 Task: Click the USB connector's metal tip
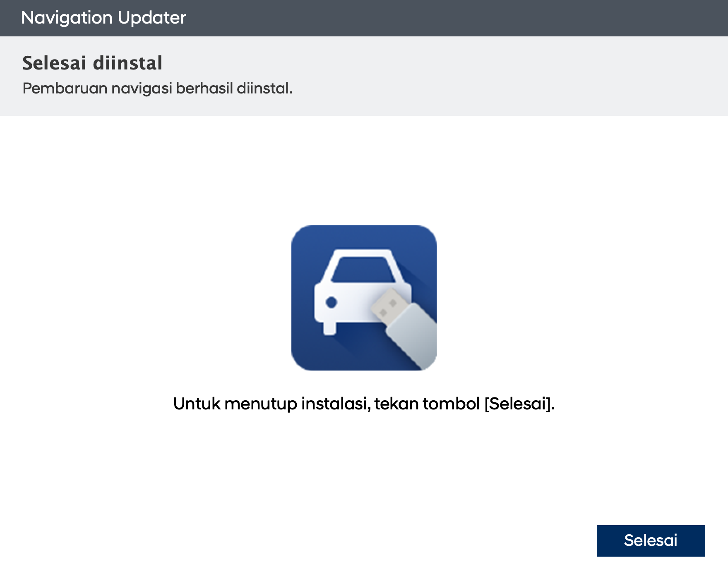click(x=387, y=306)
